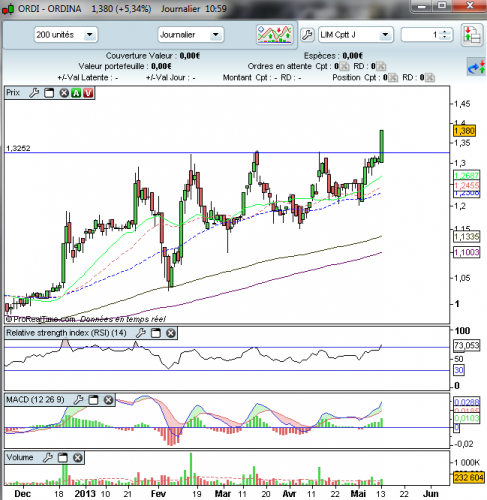
Task: Close the RSI indicator panel
Action: tap(171, 333)
